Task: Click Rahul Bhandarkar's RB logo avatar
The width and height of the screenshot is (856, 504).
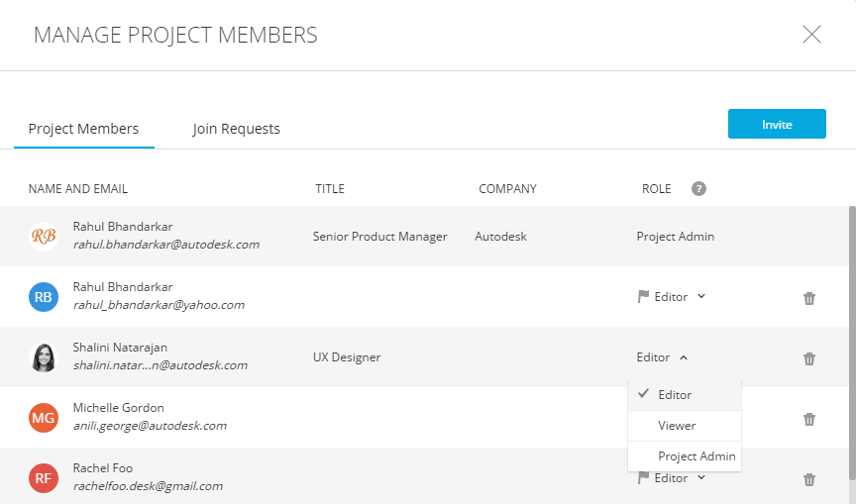Action: point(44,237)
